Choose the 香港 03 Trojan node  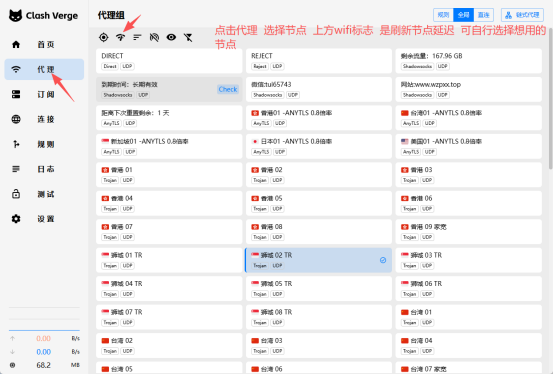[468, 175]
